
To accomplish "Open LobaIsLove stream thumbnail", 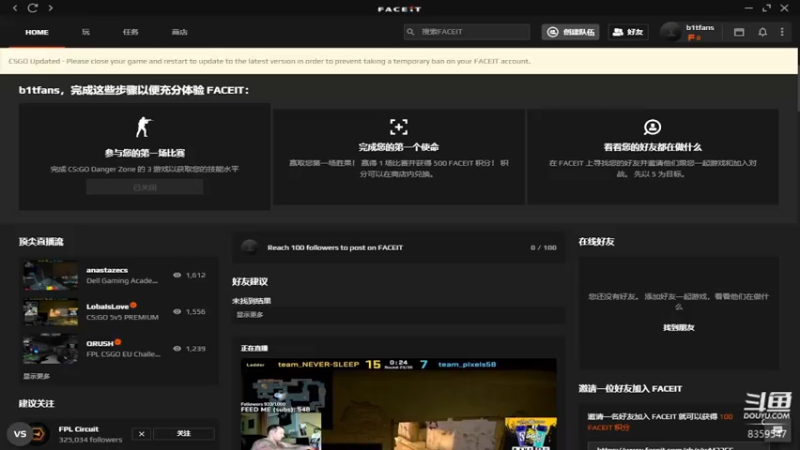I will [50, 312].
